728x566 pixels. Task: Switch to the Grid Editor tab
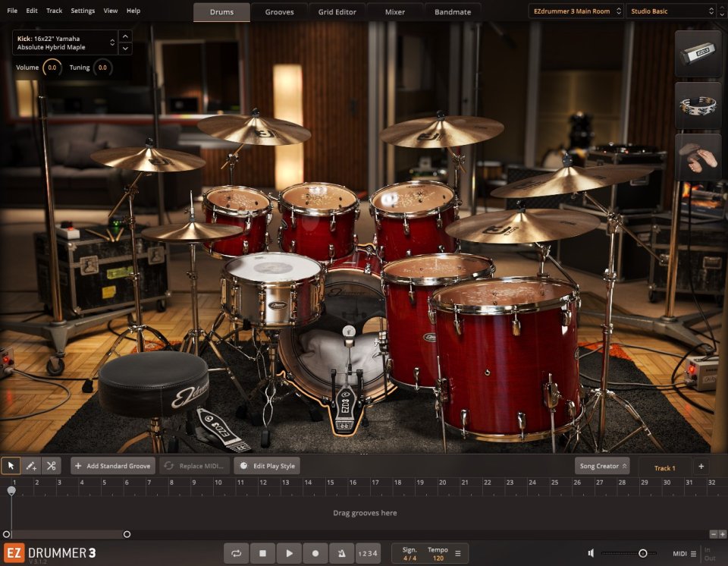click(337, 12)
